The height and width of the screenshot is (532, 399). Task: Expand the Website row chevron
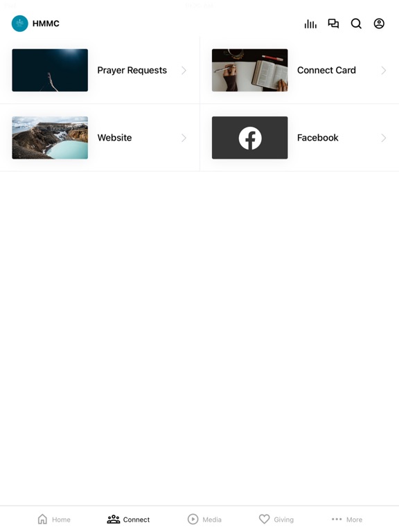[x=184, y=138]
